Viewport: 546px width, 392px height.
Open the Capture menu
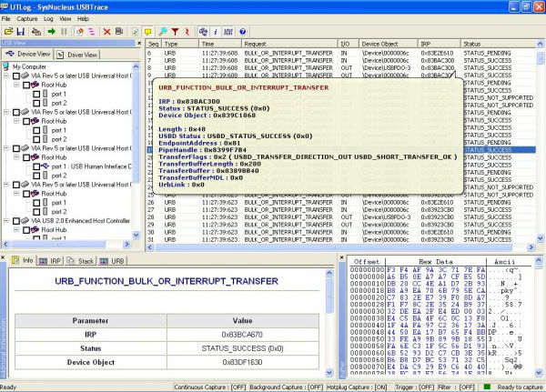29,17
